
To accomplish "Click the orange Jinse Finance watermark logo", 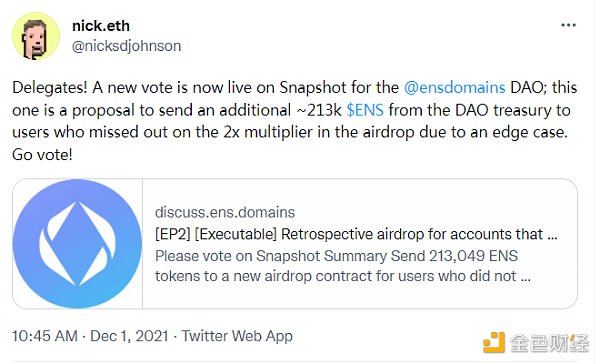I will click(494, 343).
